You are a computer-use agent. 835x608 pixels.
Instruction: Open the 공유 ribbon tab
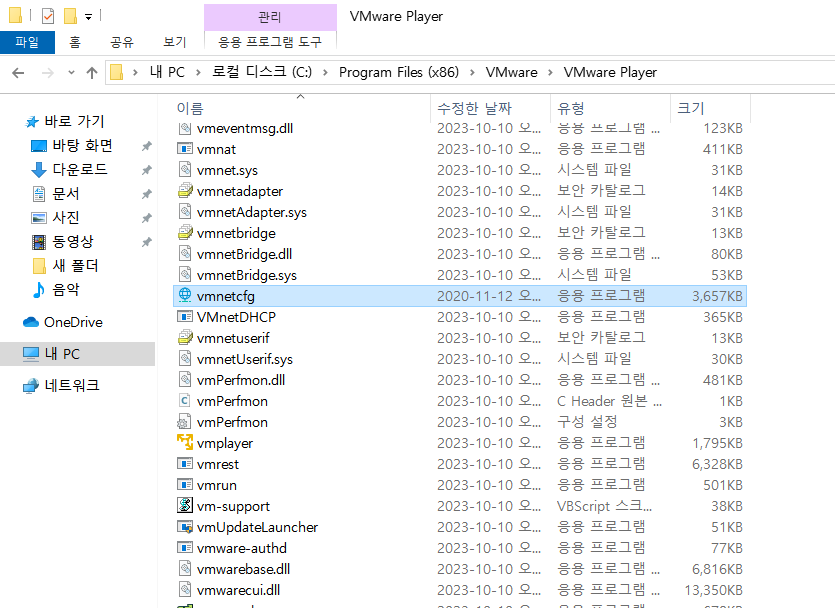click(121, 42)
